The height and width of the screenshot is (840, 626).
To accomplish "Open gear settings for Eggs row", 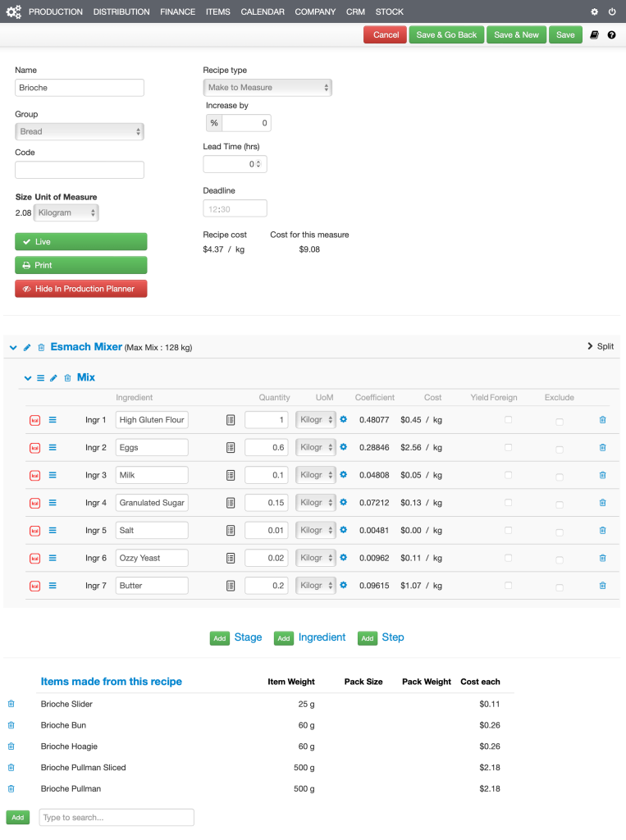I will [x=344, y=447].
